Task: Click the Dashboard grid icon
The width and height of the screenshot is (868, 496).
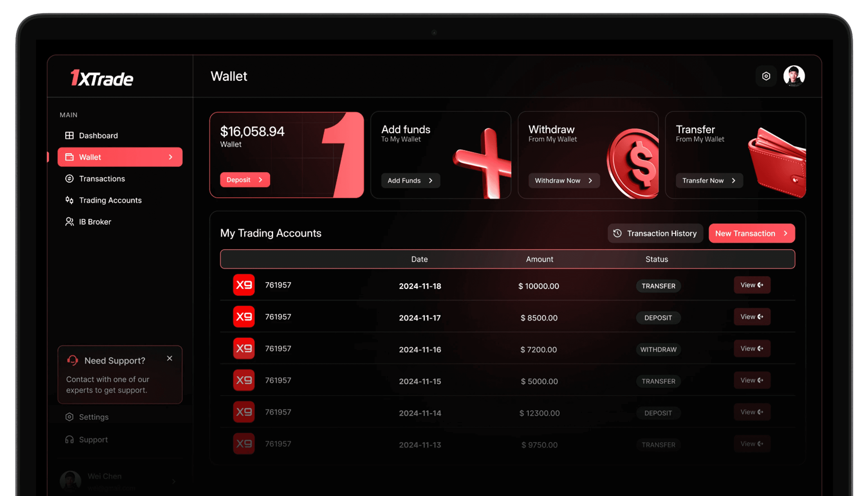Action: pyautogui.click(x=70, y=136)
